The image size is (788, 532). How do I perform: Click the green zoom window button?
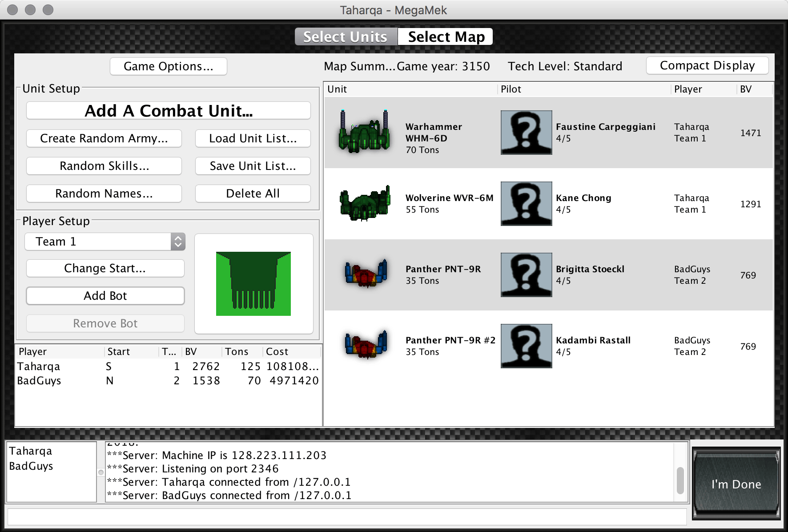[48, 9]
